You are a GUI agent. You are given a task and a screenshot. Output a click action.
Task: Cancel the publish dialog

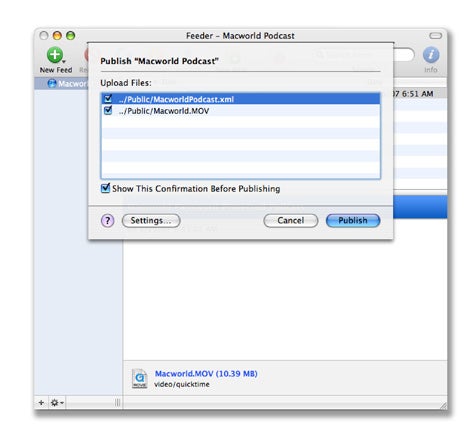(291, 221)
